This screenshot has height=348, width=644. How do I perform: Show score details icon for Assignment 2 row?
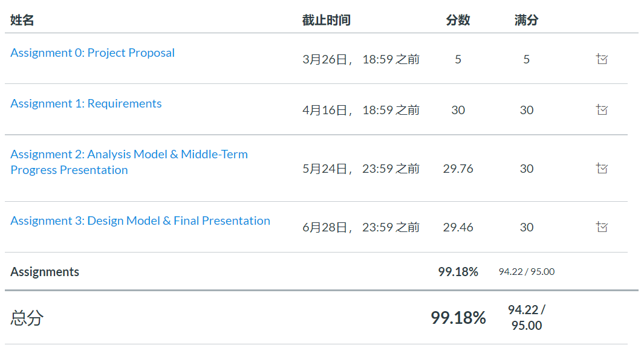coord(602,169)
